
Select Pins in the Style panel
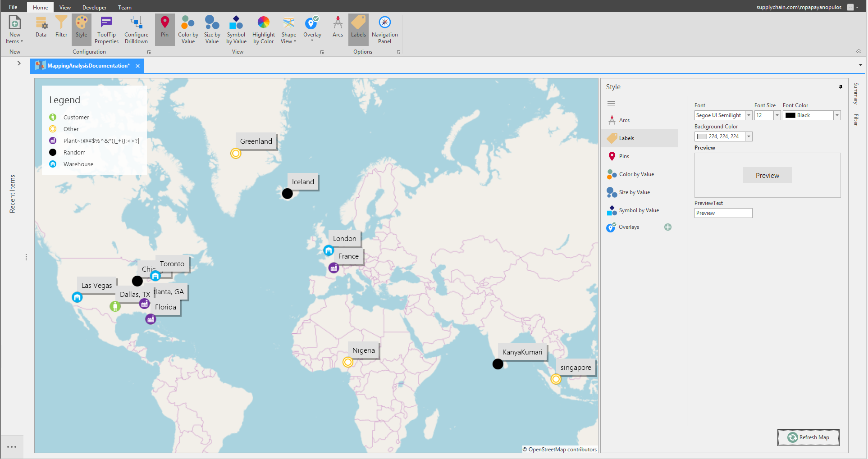(640, 156)
